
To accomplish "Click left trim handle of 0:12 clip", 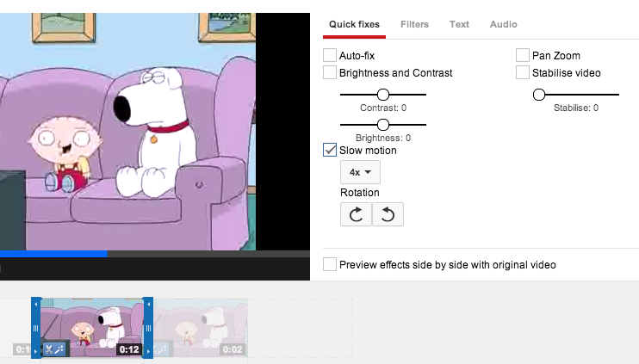I will point(36,328).
